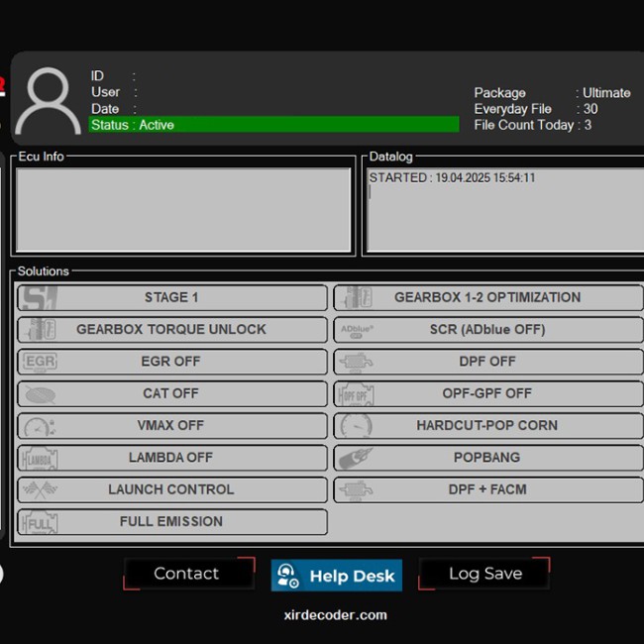Apply the LAMBDA OFF solution
The image size is (644, 644).
[172, 458]
